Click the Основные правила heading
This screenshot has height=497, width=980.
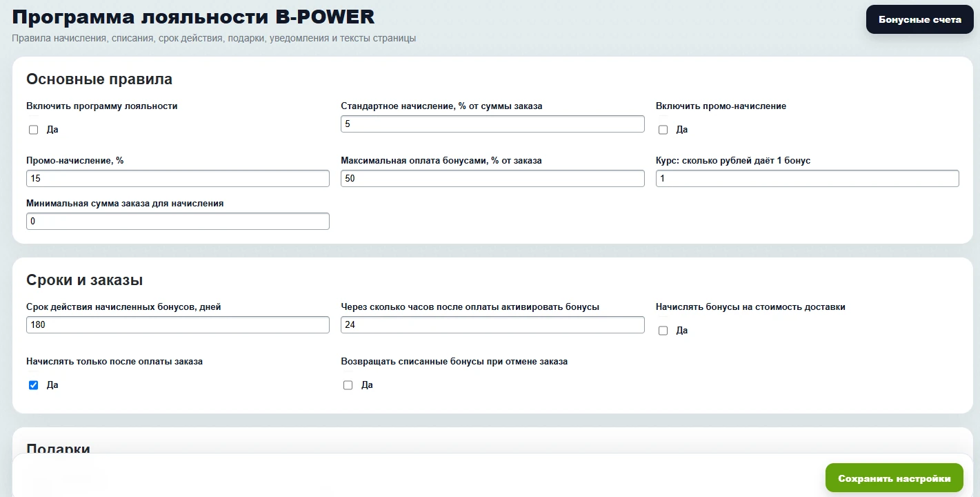(99, 79)
